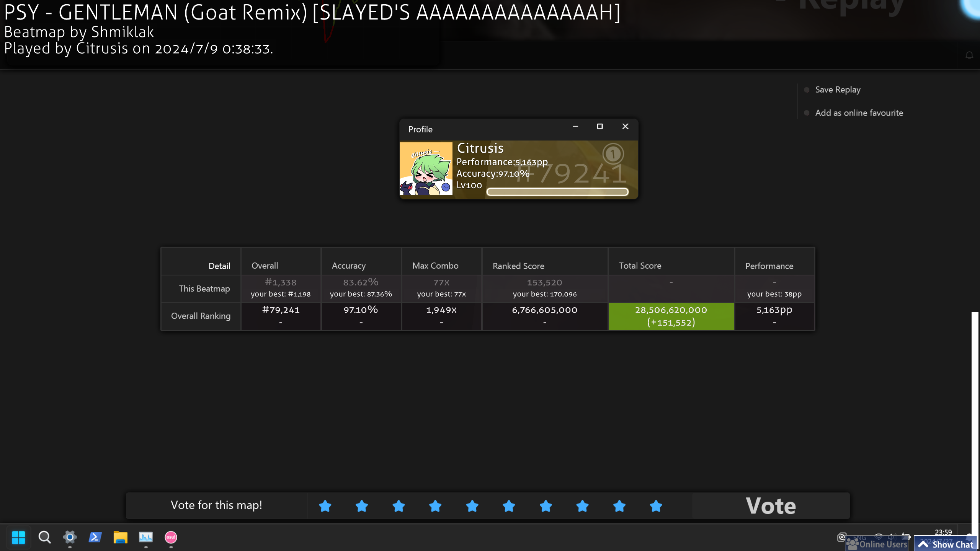Select the Overall Ranking row label
Image resolution: width=980 pixels, height=551 pixels.
coord(201,316)
